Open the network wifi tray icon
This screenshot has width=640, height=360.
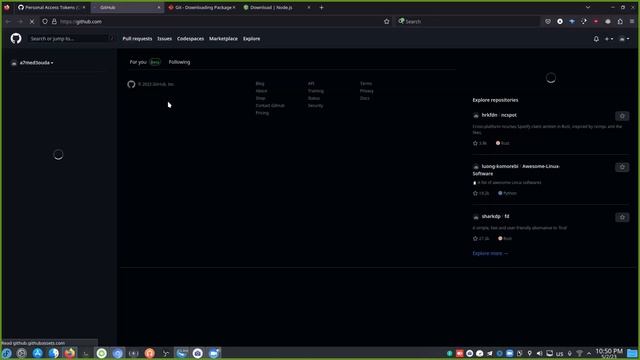tap(579, 353)
